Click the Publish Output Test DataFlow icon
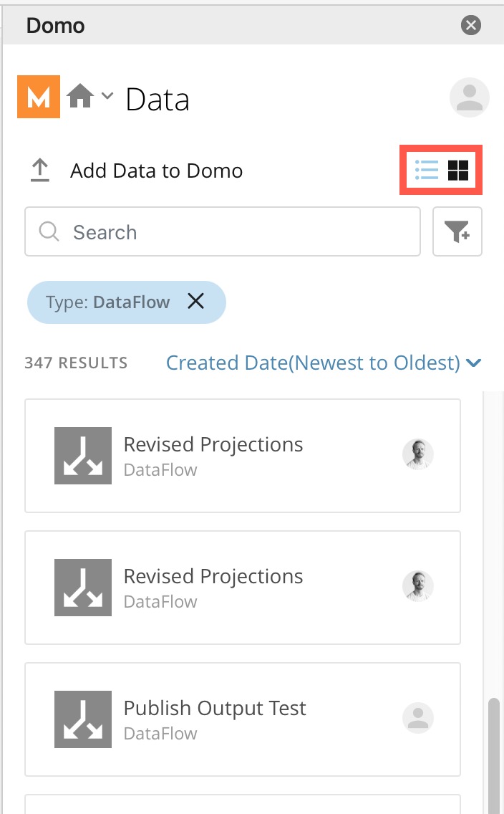 pos(82,719)
